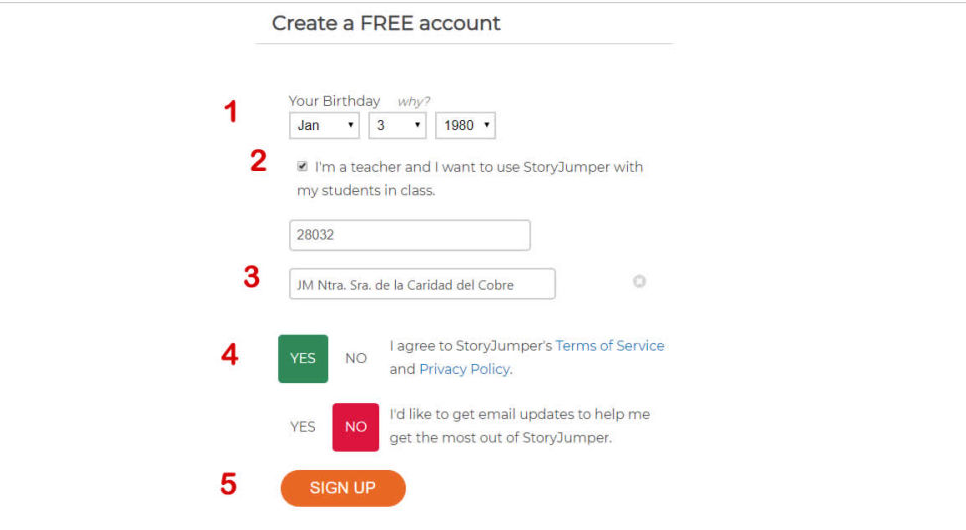The height and width of the screenshot is (530, 966).
Task: Expand the birthday year dropdown showing 1980
Action: click(x=465, y=126)
